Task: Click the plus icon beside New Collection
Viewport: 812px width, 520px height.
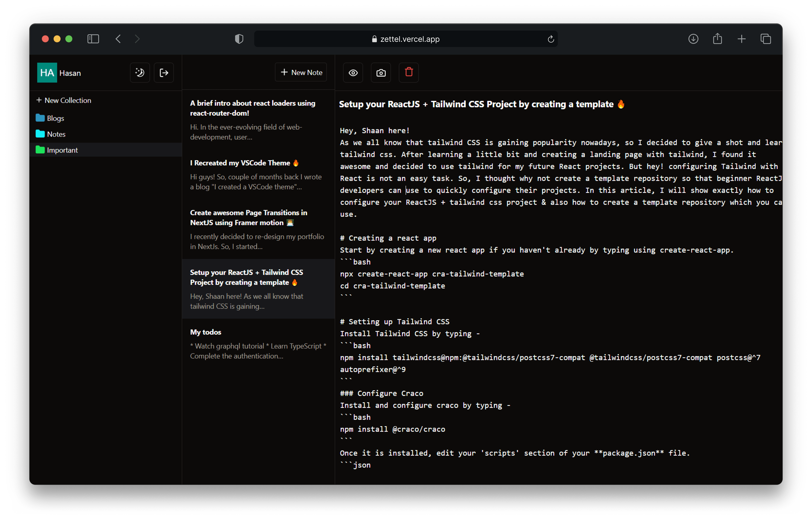Action: [x=39, y=100]
